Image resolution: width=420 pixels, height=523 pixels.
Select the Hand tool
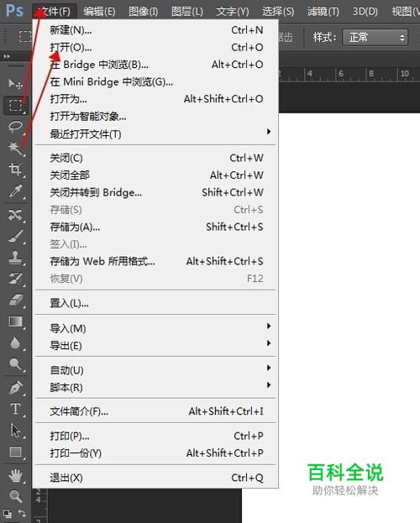tap(15, 476)
